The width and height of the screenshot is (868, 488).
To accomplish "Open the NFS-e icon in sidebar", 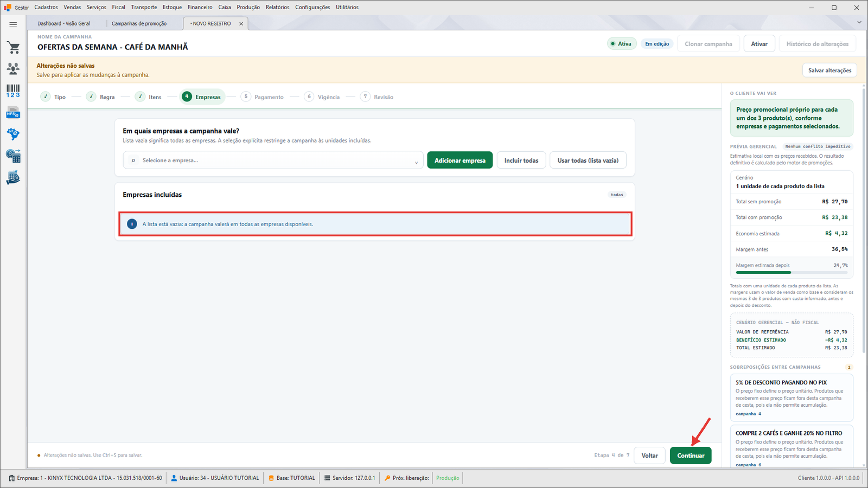I will coord(13,113).
